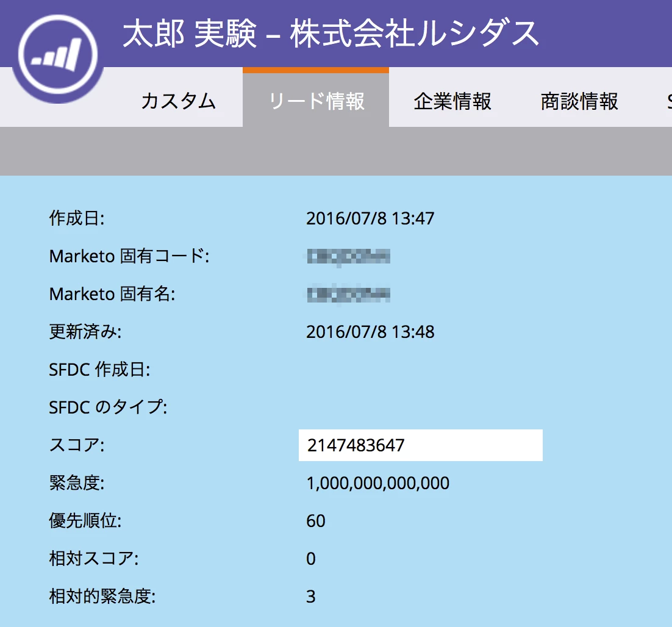Click the スコア: label
The width and height of the screenshot is (672, 627).
77,445
